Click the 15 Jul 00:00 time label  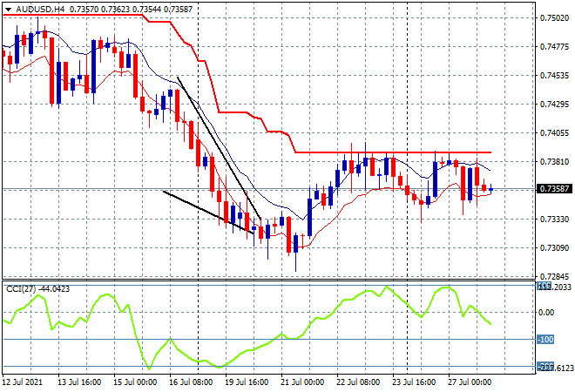click(x=135, y=382)
